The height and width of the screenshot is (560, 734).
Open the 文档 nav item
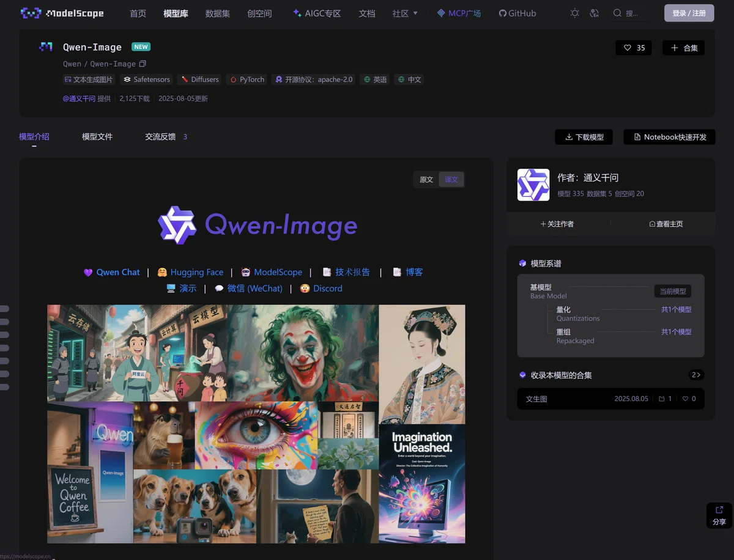[x=367, y=13]
